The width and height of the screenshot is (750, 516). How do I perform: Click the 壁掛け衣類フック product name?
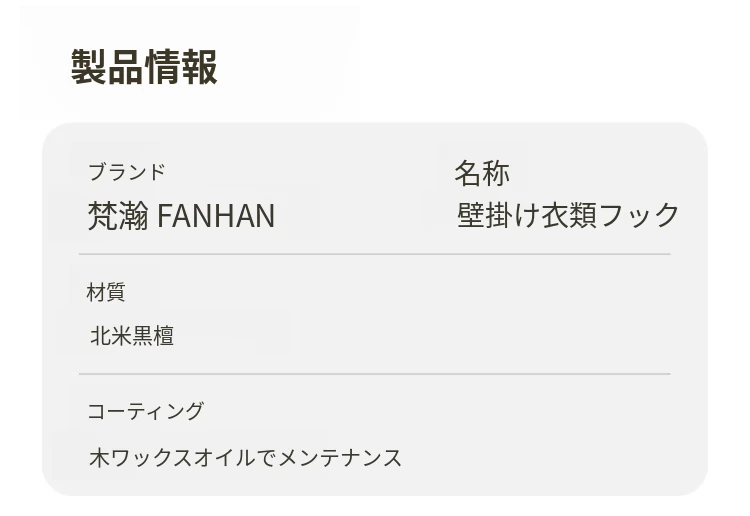click(568, 215)
